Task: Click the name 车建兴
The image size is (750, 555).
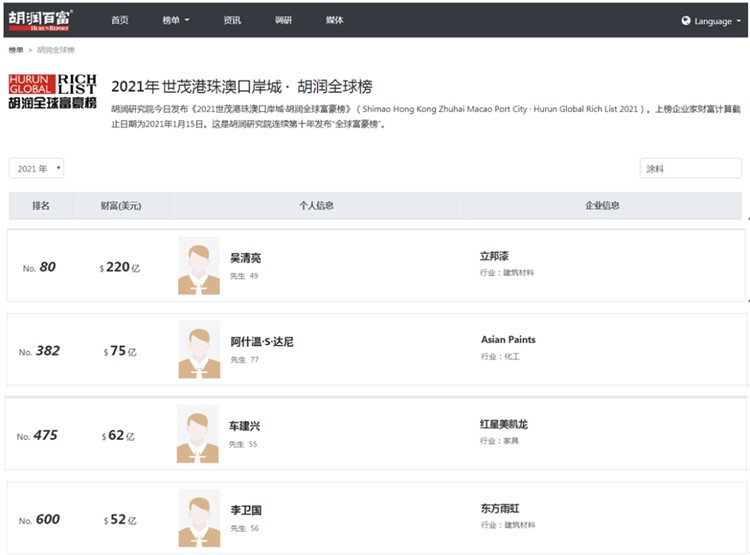Action: (244, 426)
